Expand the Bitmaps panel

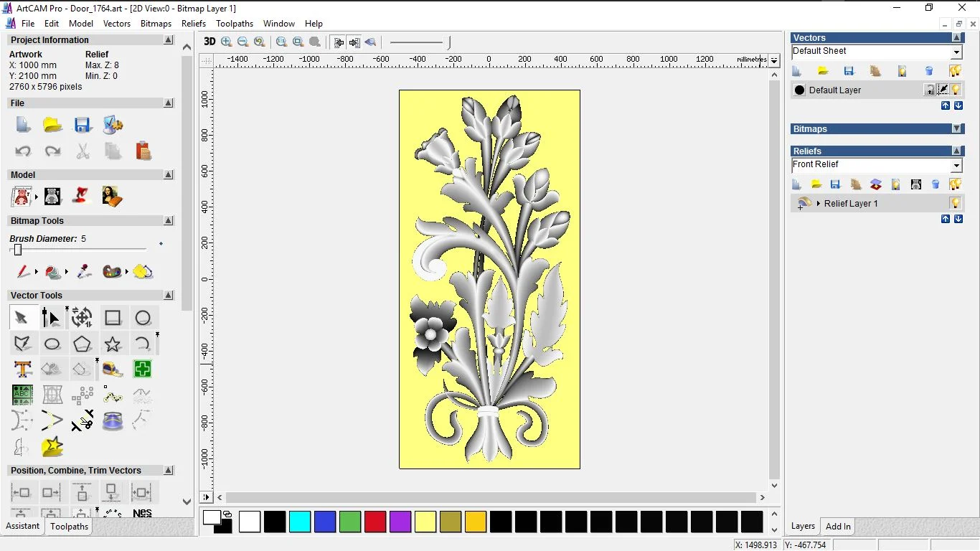(957, 129)
